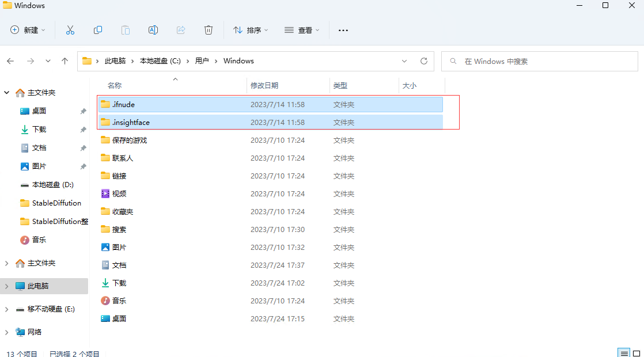
Task: Select the 链接 folder
Action: 119,176
